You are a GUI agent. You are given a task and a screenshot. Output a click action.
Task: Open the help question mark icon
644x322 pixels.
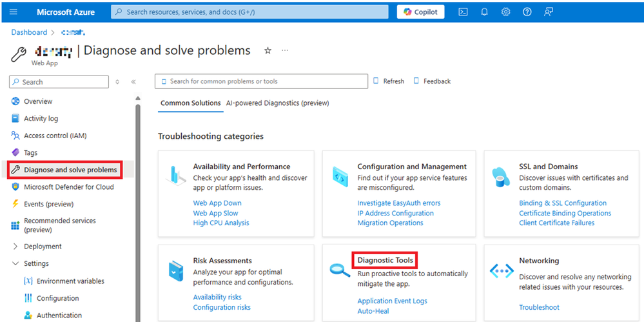click(x=527, y=12)
